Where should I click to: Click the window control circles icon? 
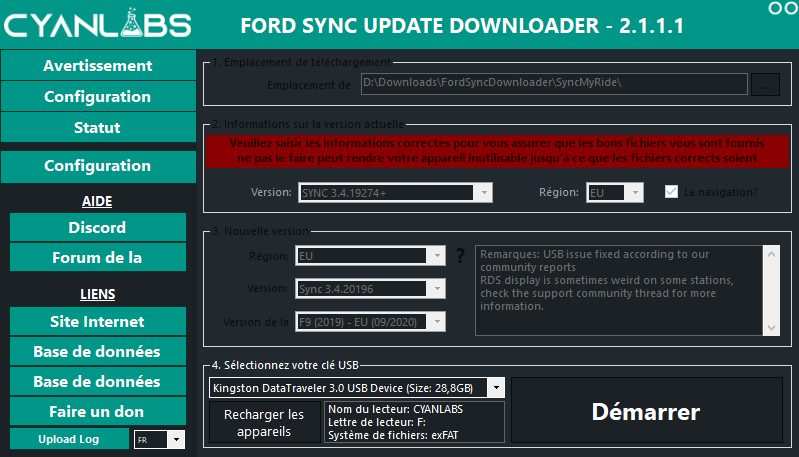point(782,8)
